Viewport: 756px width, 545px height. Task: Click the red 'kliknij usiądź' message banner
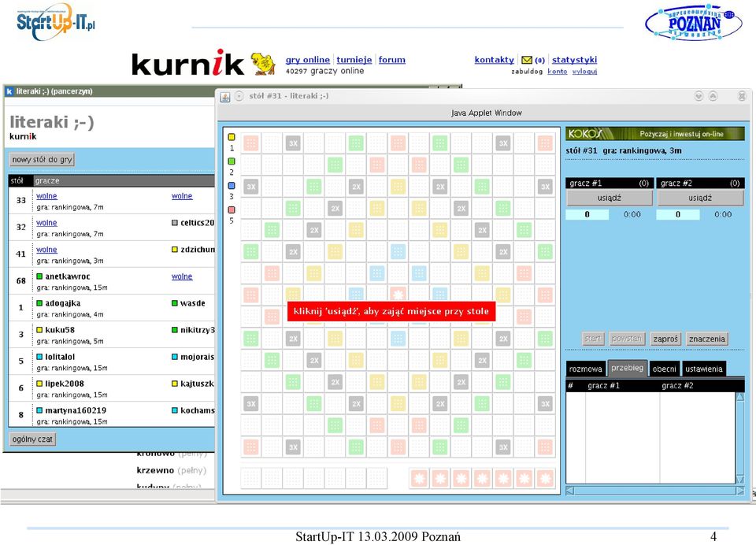click(x=391, y=312)
